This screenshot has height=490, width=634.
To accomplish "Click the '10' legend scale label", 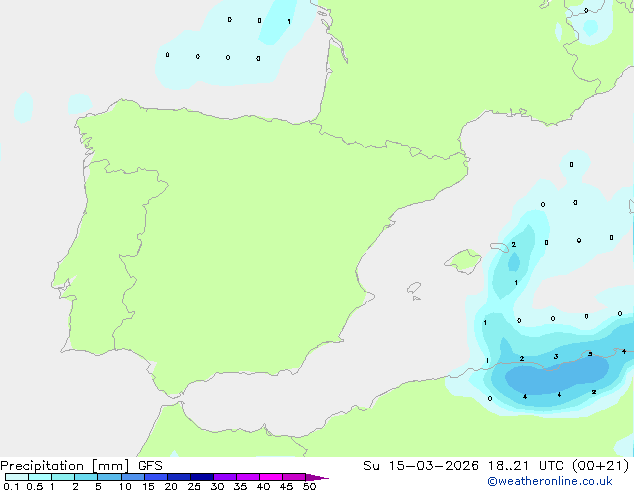I will tap(125, 486).
